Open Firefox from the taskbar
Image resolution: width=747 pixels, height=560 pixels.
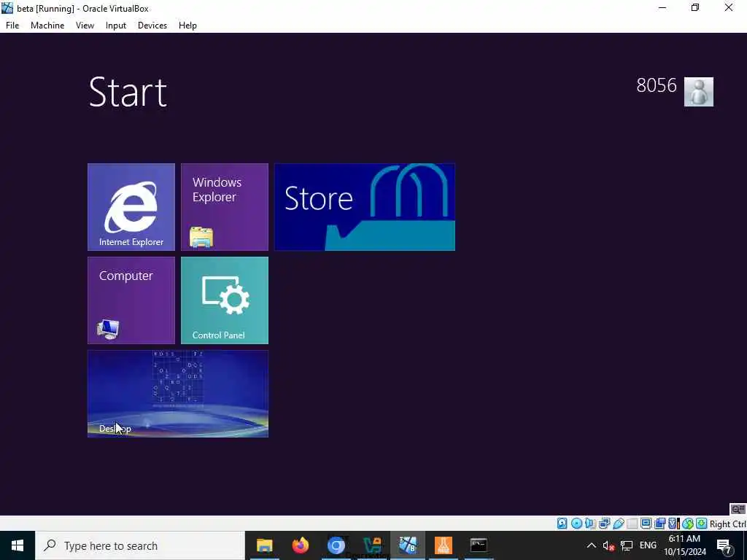click(x=300, y=545)
